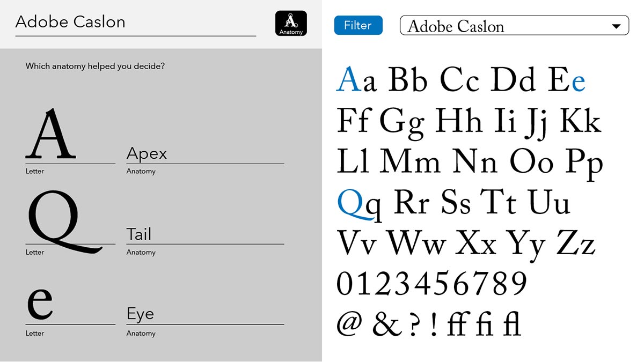Click the blue lowercase e glyph
Viewport: 644px width, 362px height.
click(578, 82)
